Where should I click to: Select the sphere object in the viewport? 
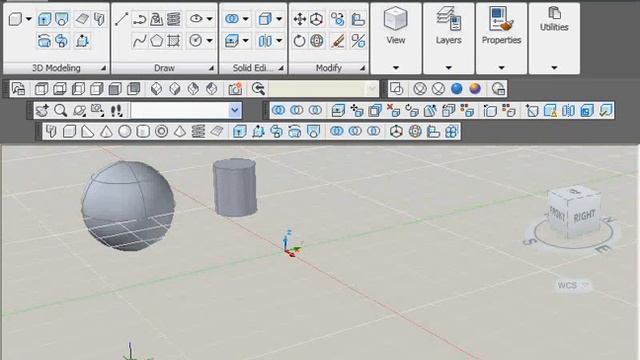click(x=128, y=205)
